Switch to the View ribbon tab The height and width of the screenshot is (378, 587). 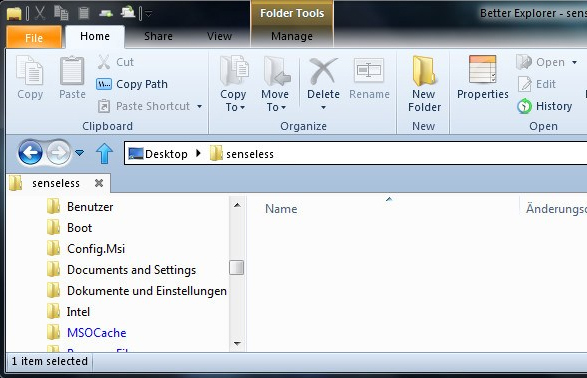(x=219, y=36)
